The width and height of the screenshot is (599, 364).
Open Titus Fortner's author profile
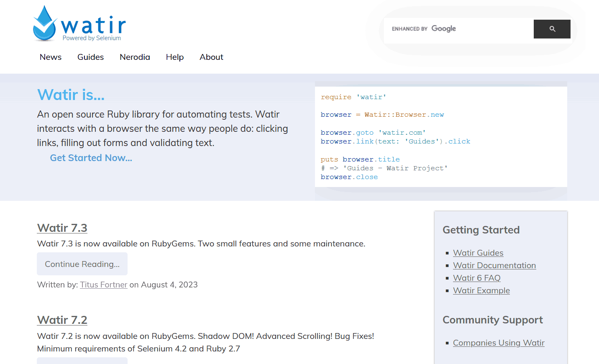[x=103, y=285]
